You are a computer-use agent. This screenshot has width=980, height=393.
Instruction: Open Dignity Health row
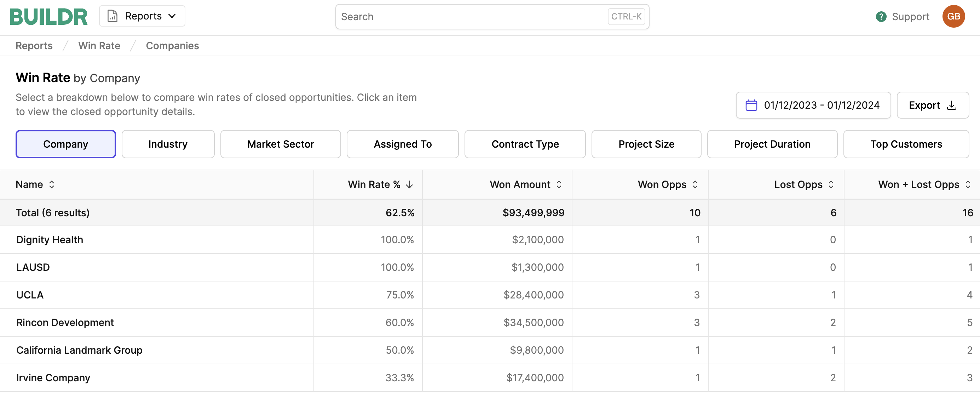click(x=490, y=240)
